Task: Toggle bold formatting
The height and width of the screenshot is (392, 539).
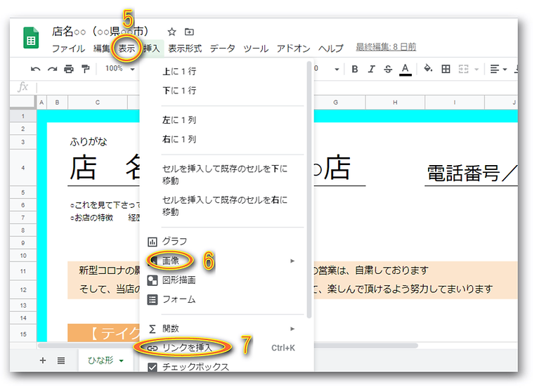Action: coord(355,69)
